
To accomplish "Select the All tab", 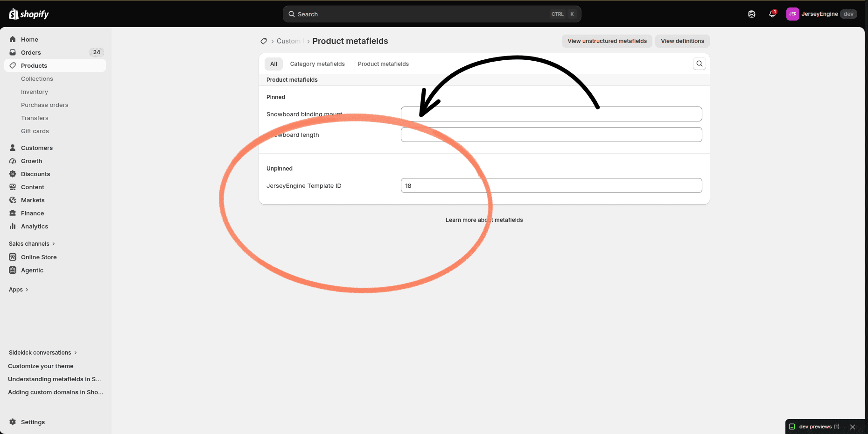I will 273,64.
